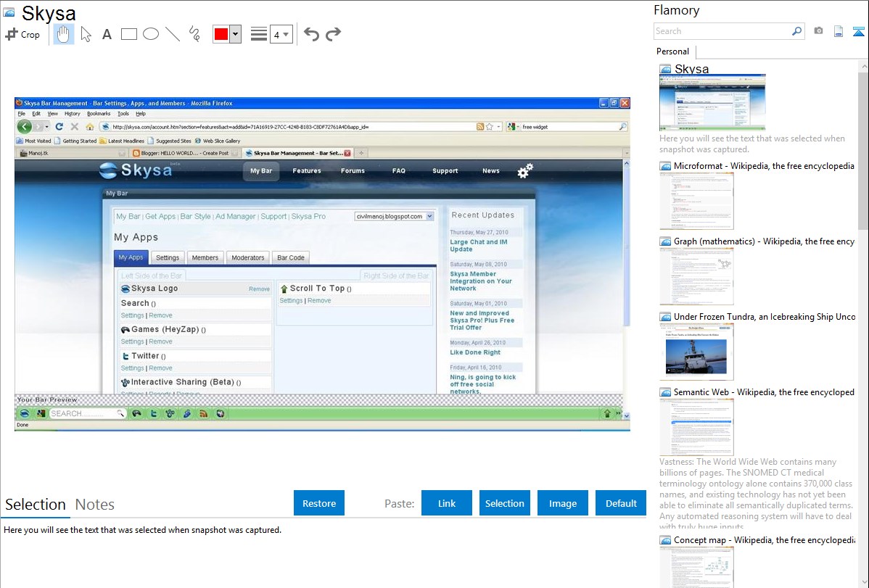Click the Flamory panel scrollbar
The height and width of the screenshot is (588, 869).
point(863,149)
